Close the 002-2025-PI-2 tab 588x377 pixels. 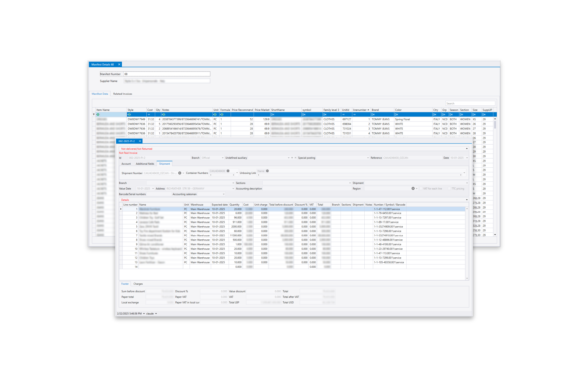pos(140,141)
